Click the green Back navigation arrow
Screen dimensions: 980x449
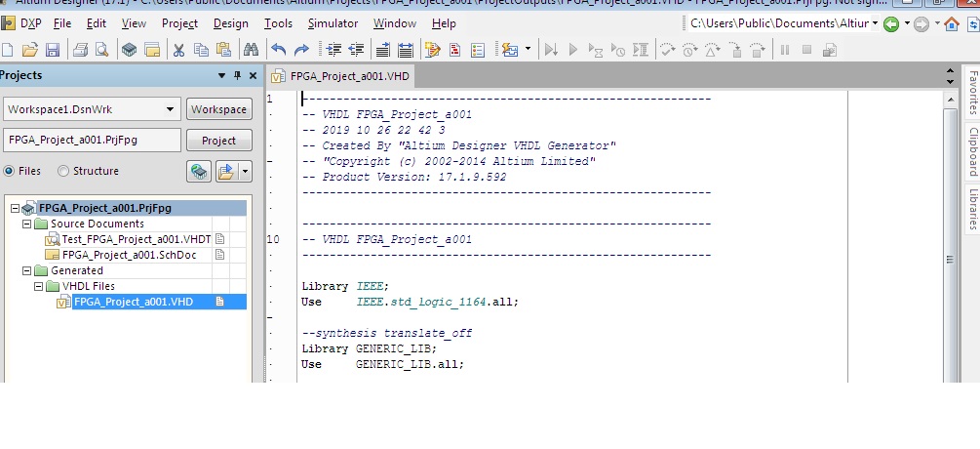coord(891,23)
